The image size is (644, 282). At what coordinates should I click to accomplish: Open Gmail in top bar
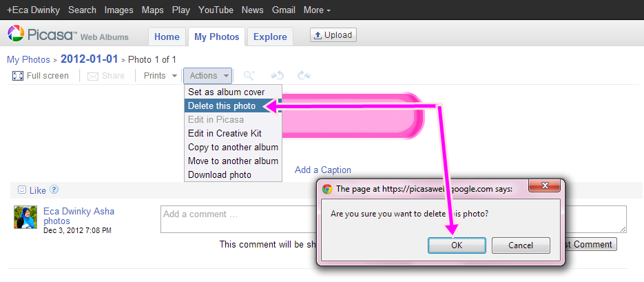pos(283,10)
